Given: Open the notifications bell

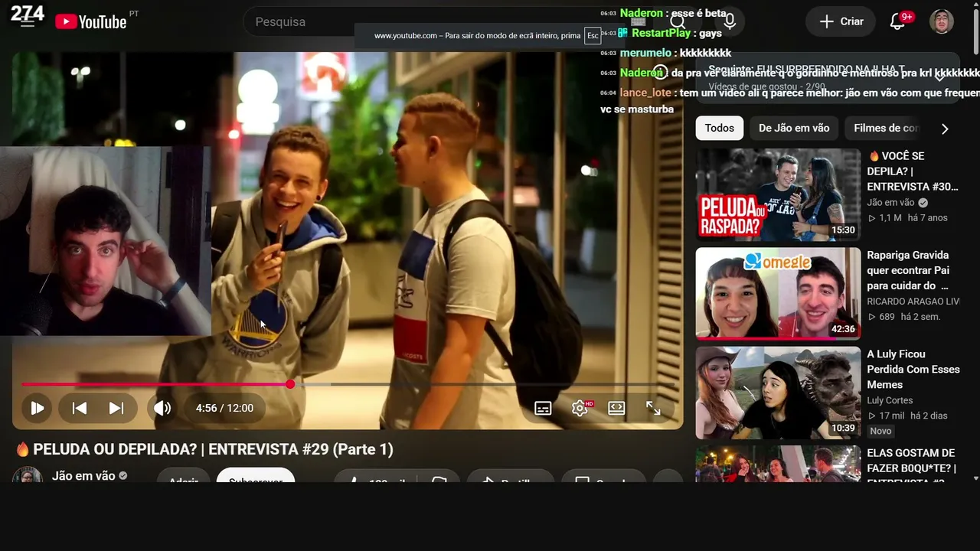Looking at the screenshot, I should [897, 21].
